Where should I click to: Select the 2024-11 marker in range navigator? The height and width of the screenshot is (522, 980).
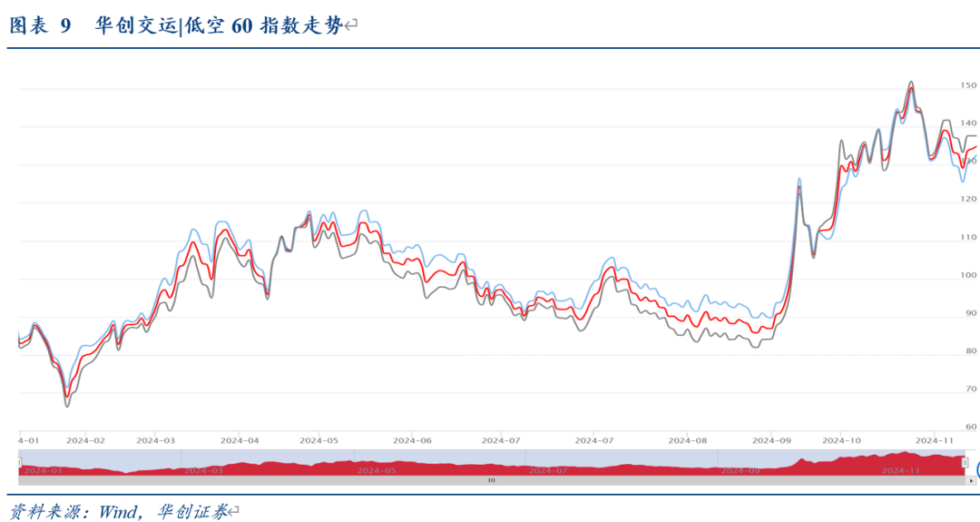[x=902, y=470]
